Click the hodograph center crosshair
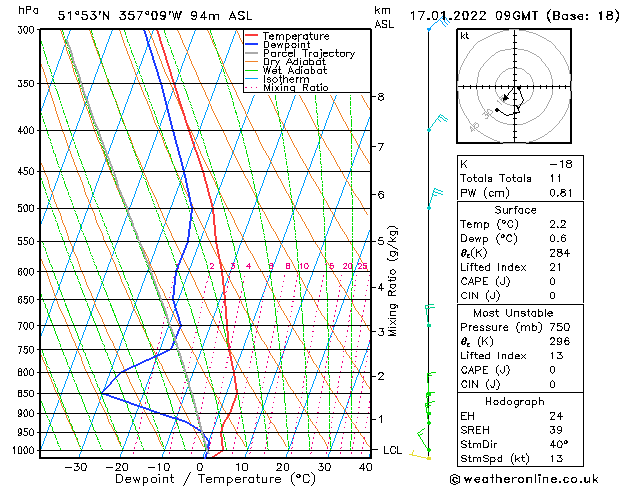 point(514,87)
